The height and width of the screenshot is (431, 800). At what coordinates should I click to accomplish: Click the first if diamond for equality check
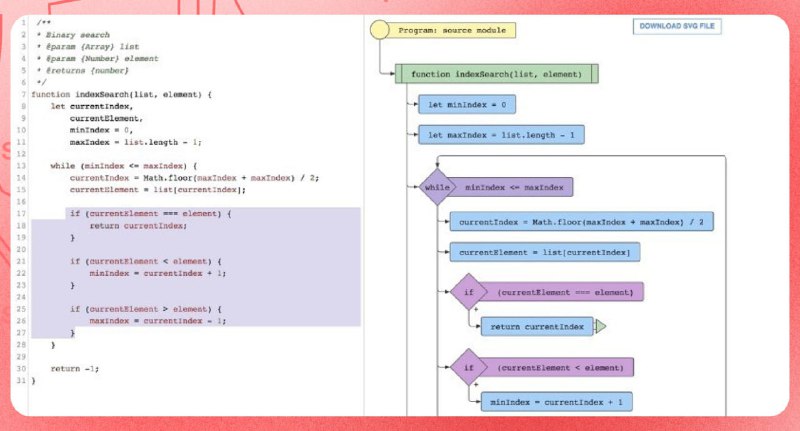click(467, 292)
